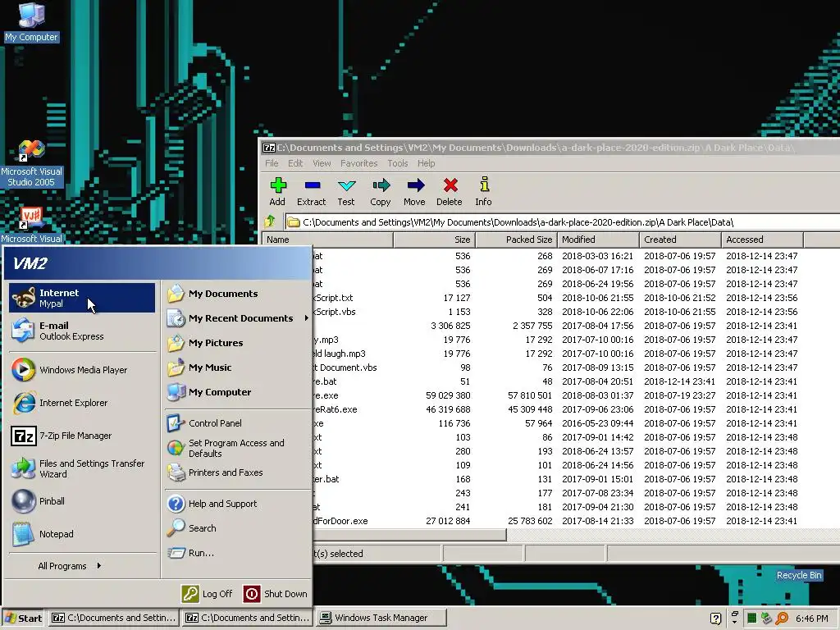Open Info from the 7-Zip toolbar
This screenshot has height=630, width=840.
(x=484, y=191)
